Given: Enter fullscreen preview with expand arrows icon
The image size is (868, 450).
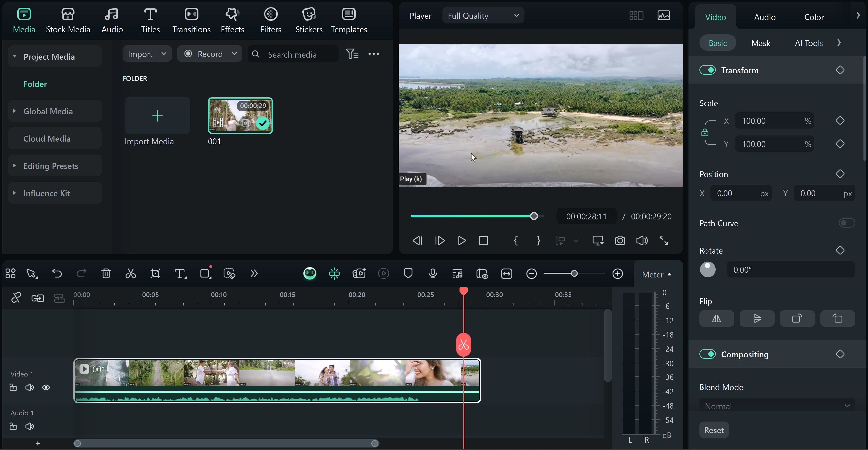Looking at the screenshot, I should 664,241.
